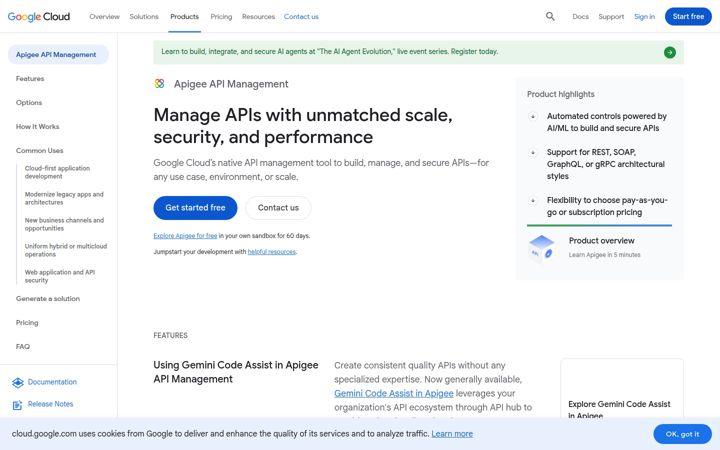Open Modernize legacy apps and architectures
Screen dimensions: 720x450
[64, 198]
